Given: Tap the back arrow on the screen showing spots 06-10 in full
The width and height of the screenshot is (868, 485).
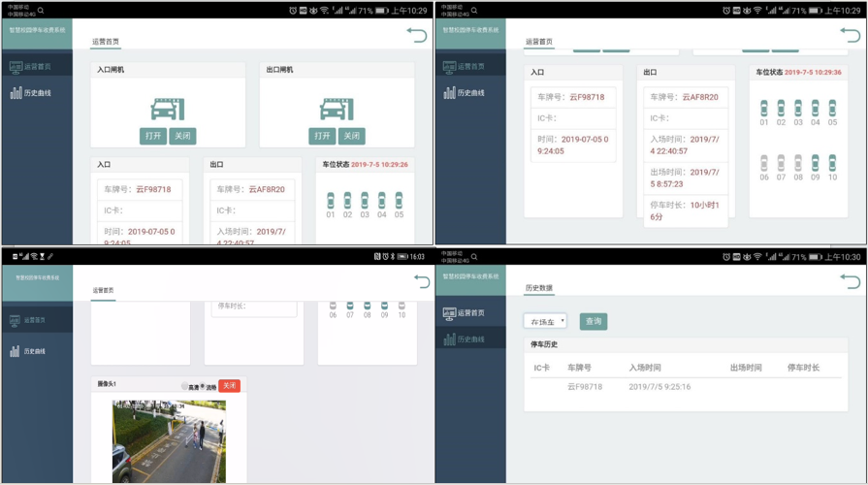Looking at the screenshot, I should pyautogui.click(x=851, y=36).
